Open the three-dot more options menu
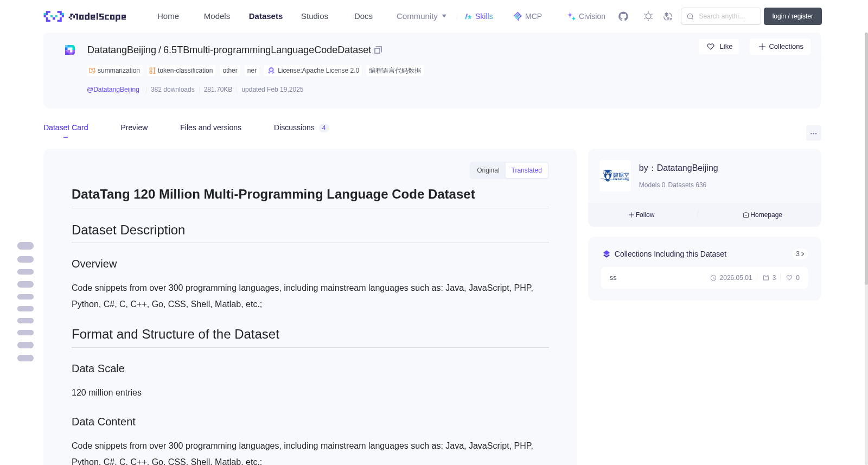Image resolution: width=868 pixels, height=465 pixels. 813,133
